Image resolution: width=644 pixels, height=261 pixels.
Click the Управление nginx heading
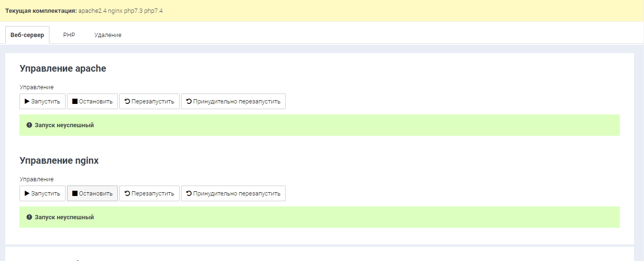coord(59,161)
